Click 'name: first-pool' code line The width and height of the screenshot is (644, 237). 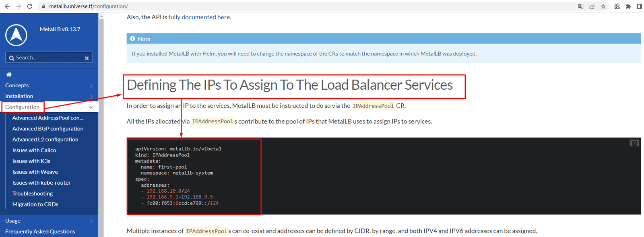click(164, 167)
